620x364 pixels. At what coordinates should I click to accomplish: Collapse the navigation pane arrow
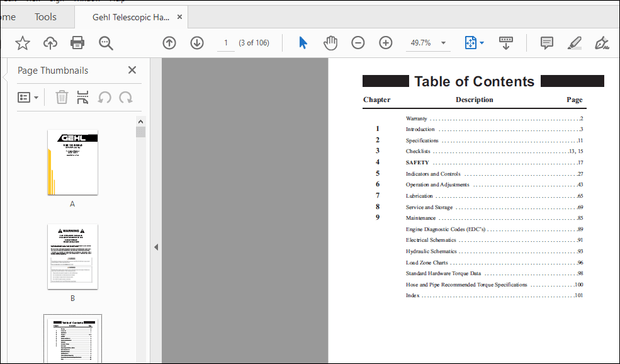[x=156, y=247]
